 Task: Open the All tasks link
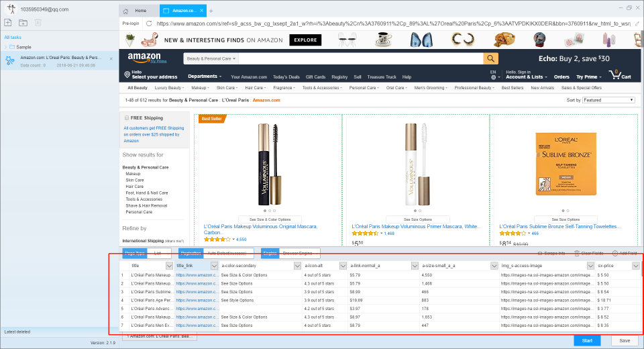13,37
